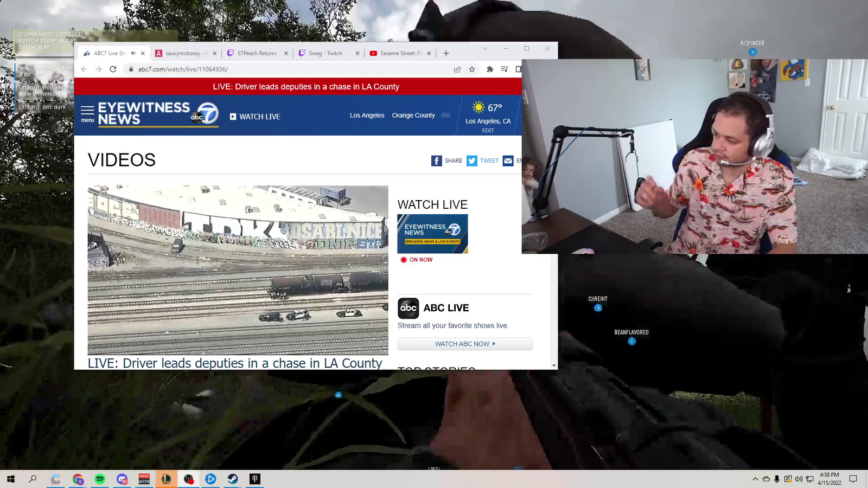Close the Swag - Twitch tab
Screen dimensions: 868x488
pos(358,53)
